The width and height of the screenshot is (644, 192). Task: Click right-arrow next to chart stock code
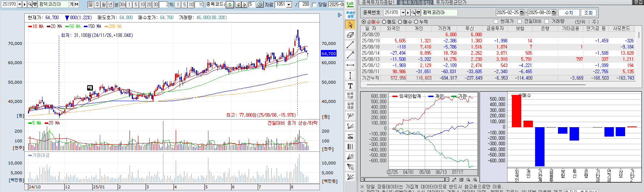25,4
